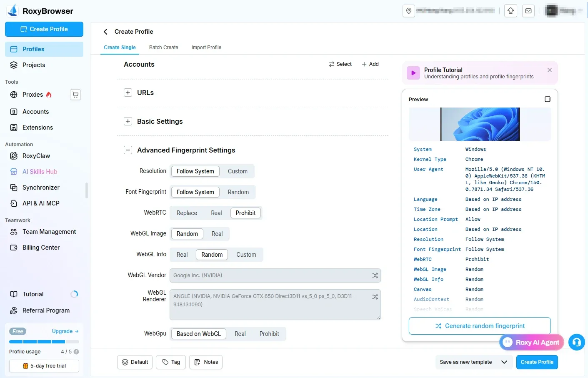Open the proxies shopping cart icon

click(75, 95)
